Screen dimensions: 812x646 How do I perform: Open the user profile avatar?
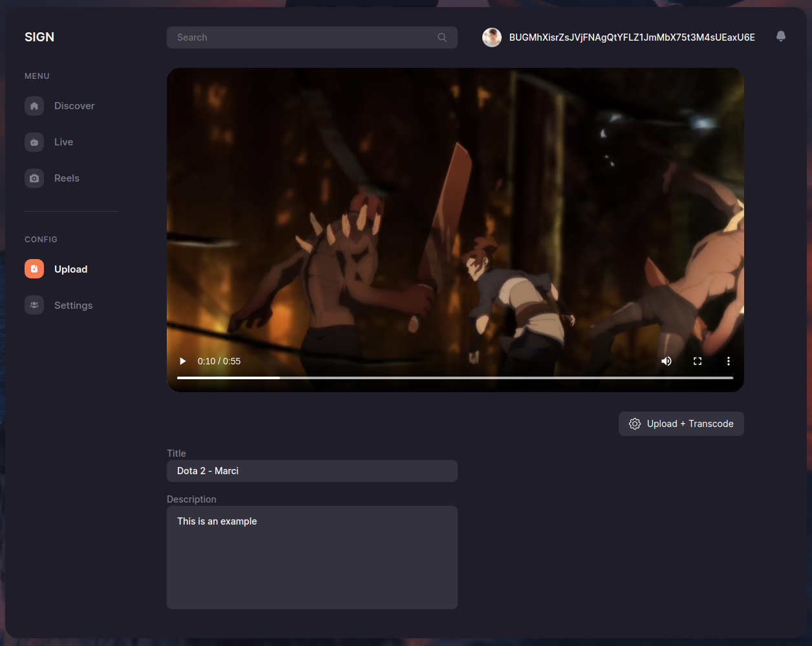[x=492, y=37]
